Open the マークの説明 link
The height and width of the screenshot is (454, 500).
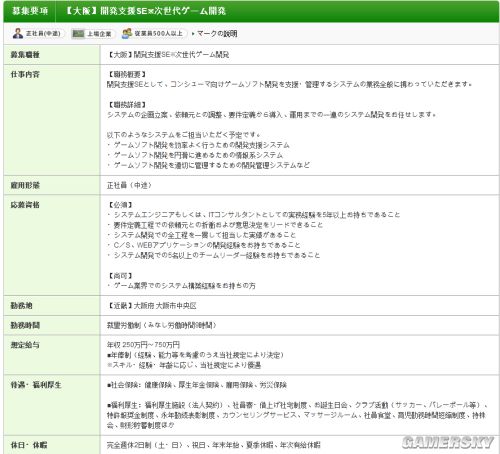pos(217,34)
